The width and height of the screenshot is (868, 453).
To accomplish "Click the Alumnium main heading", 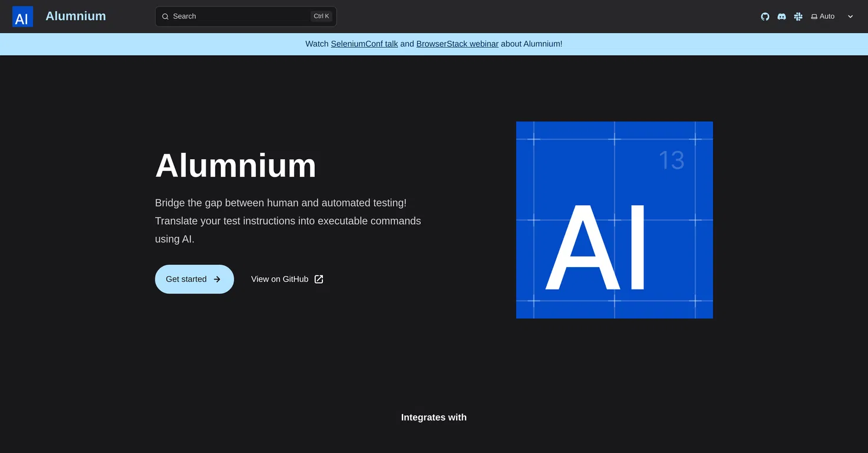I will [236, 165].
